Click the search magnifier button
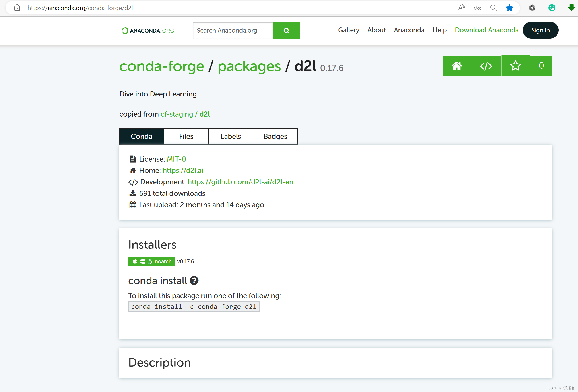Image resolution: width=578 pixels, height=392 pixels. pyautogui.click(x=286, y=30)
